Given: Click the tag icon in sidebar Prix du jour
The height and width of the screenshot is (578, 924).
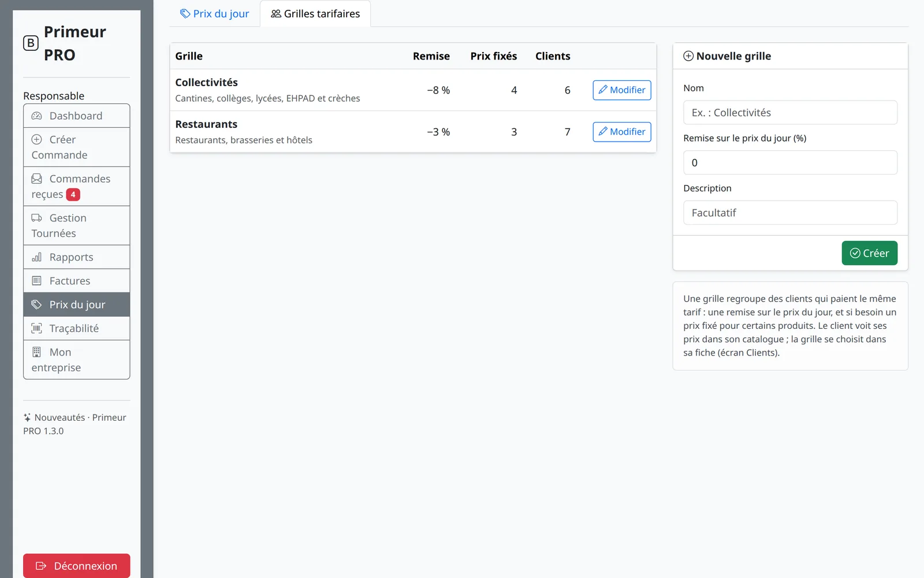Looking at the screenshot, I should pos(36,305).
